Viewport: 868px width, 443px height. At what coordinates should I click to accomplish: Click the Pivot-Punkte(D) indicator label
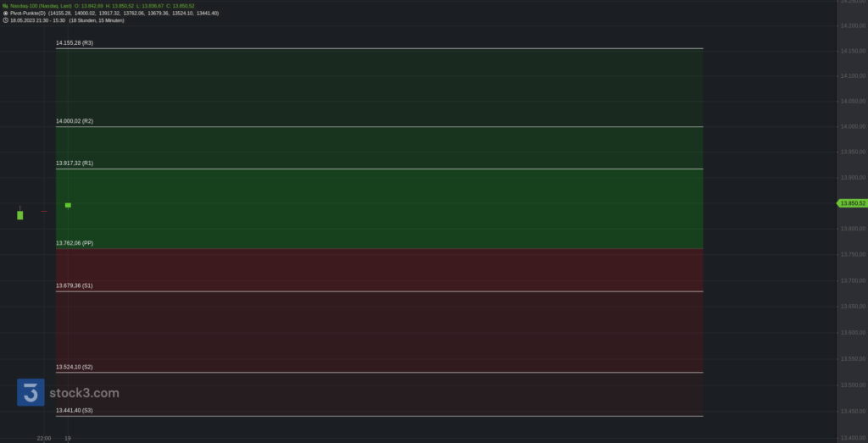pos(28,13)
